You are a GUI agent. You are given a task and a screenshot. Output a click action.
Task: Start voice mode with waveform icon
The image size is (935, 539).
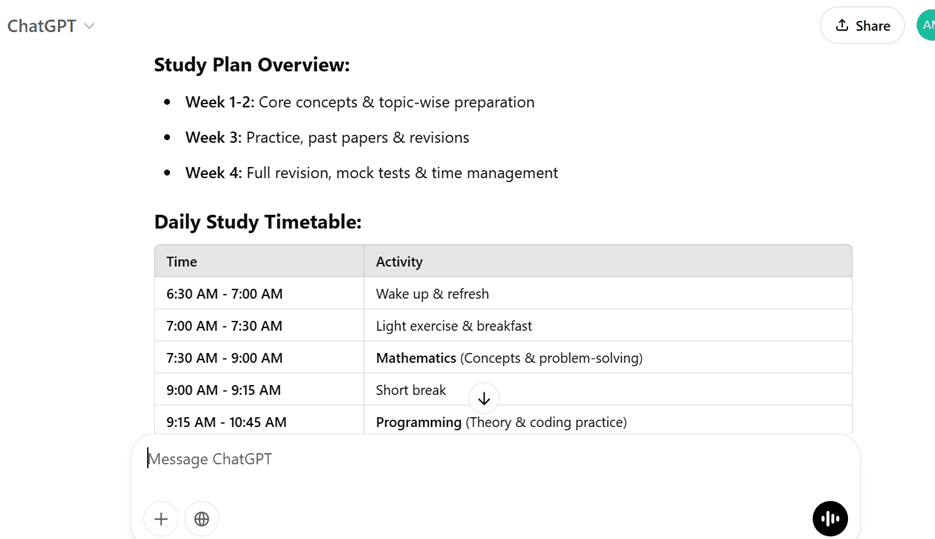(x=830, y=519)
